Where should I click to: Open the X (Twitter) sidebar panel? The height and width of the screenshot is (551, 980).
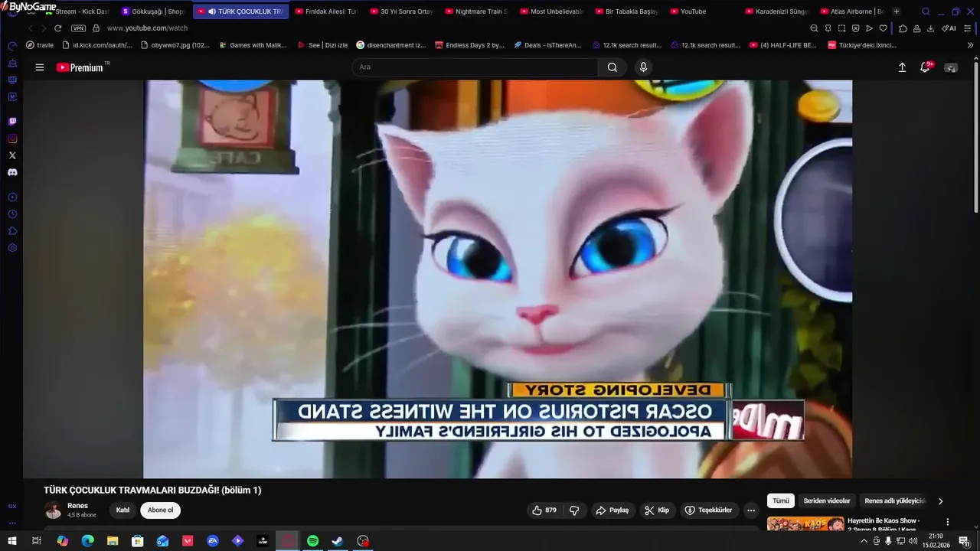click(x=12, y=155)
